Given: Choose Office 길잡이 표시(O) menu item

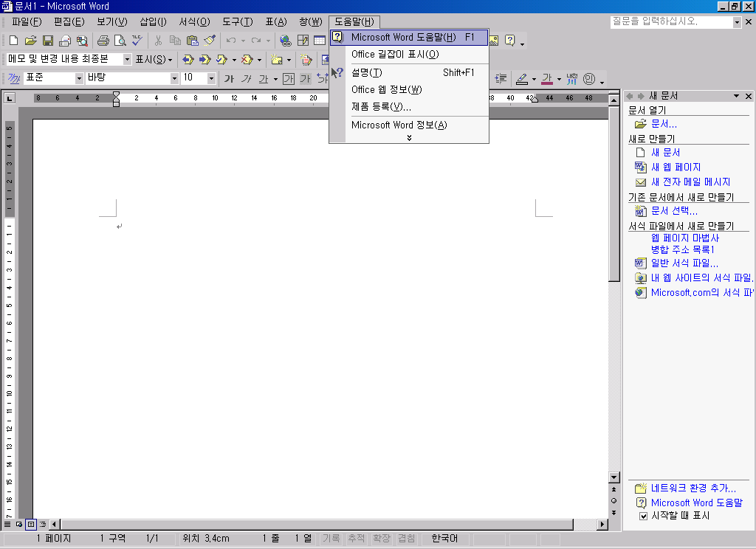Looking at the screenshot, I should (409, 55).
